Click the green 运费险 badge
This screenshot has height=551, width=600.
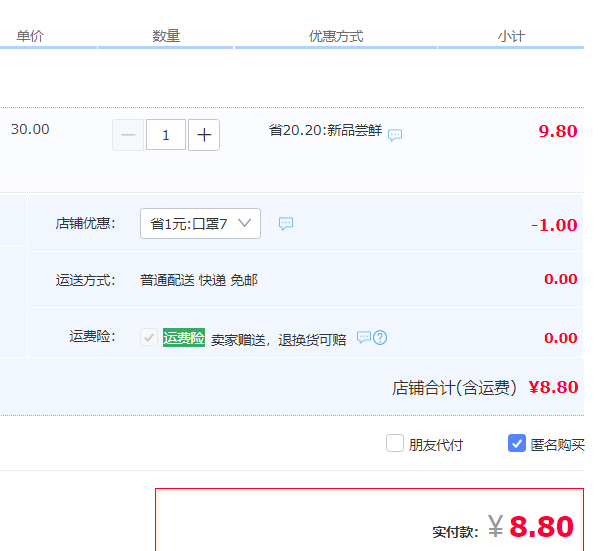click(184, 338)
